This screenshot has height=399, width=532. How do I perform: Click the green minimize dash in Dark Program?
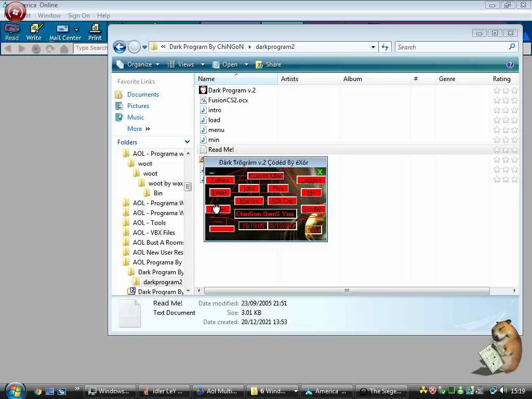(x=212, y=172)
